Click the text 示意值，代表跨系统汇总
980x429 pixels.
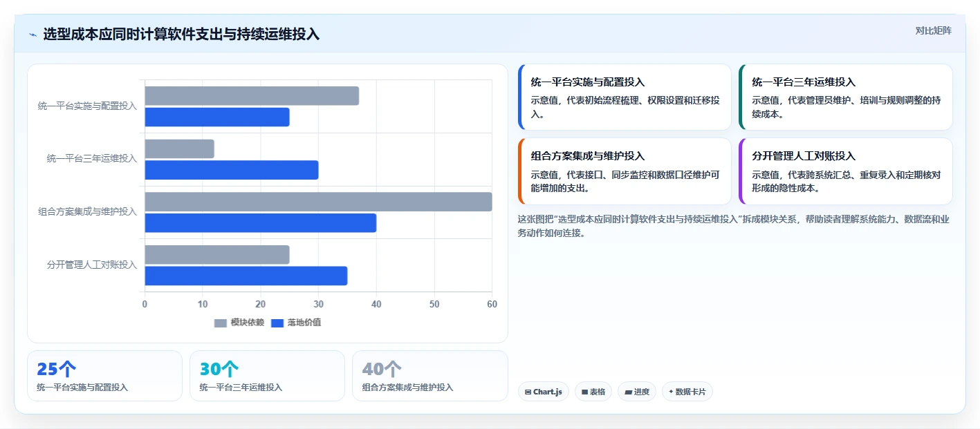pyautogui.click(x=847, y=181)
